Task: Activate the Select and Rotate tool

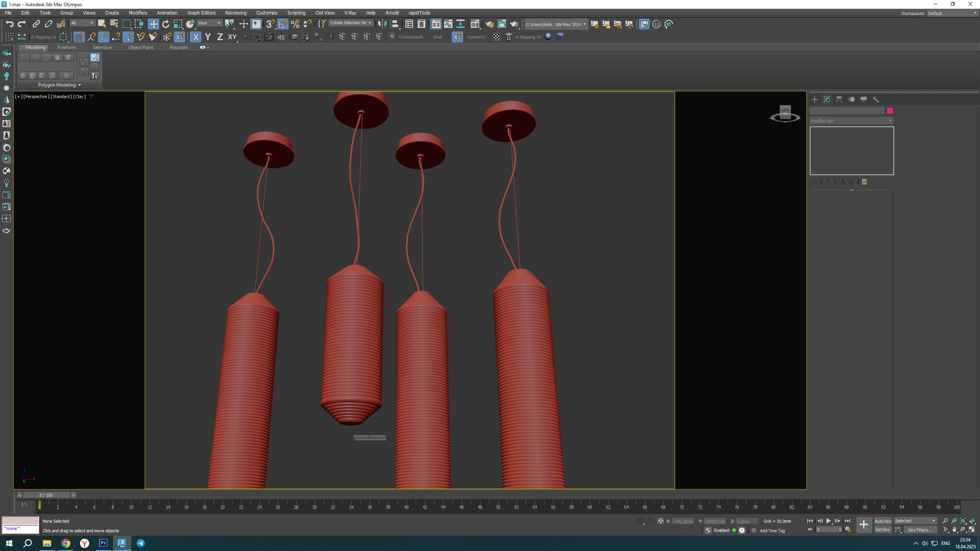Action: click(165, 24)
